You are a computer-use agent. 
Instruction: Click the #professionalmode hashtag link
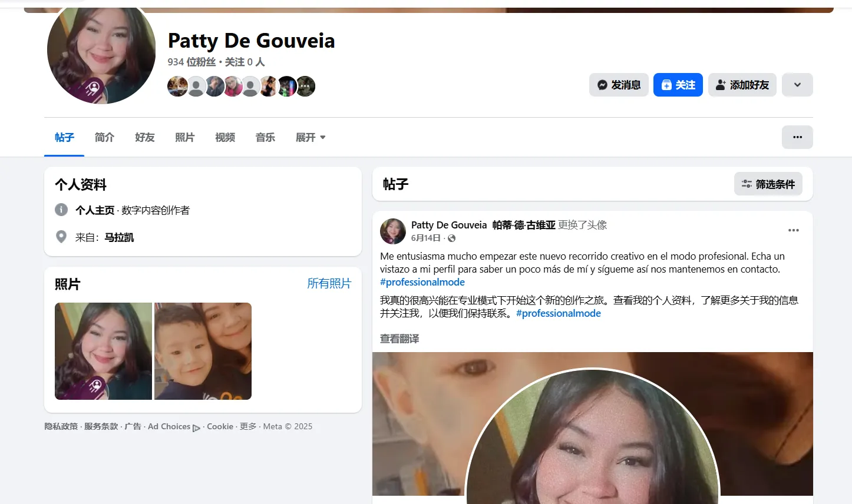422,281
